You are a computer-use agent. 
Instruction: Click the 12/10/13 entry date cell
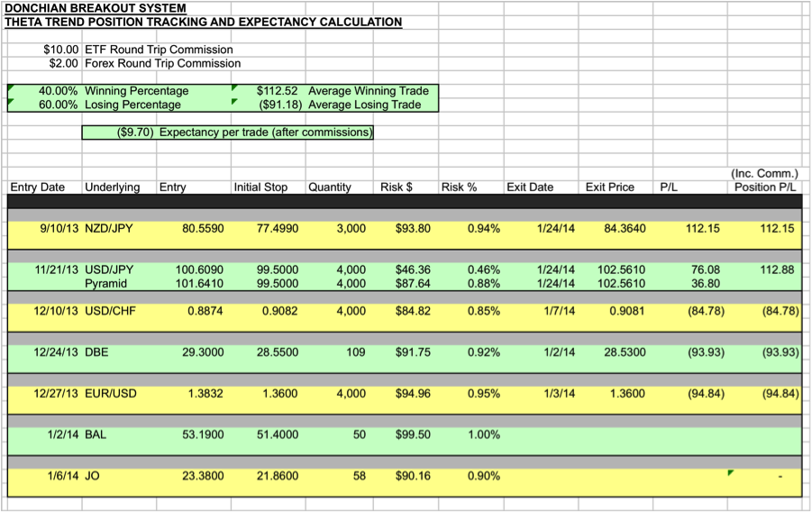click(56, 311)
